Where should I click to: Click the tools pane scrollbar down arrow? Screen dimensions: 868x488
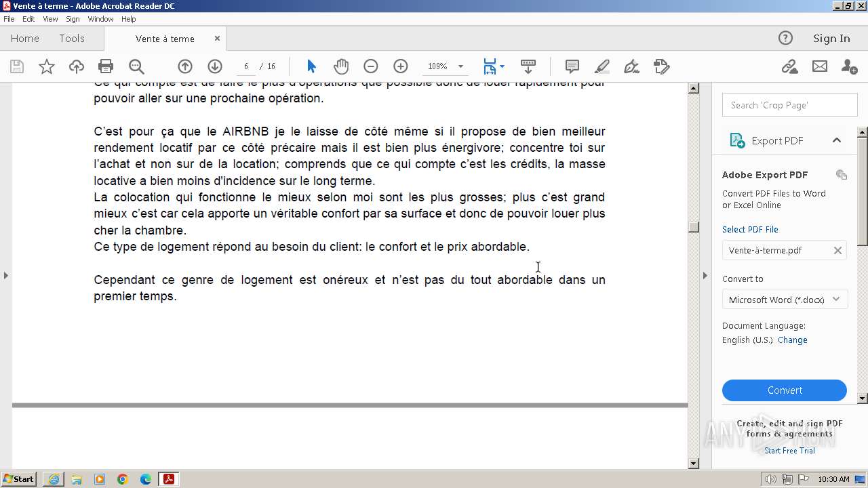point(863,399)
